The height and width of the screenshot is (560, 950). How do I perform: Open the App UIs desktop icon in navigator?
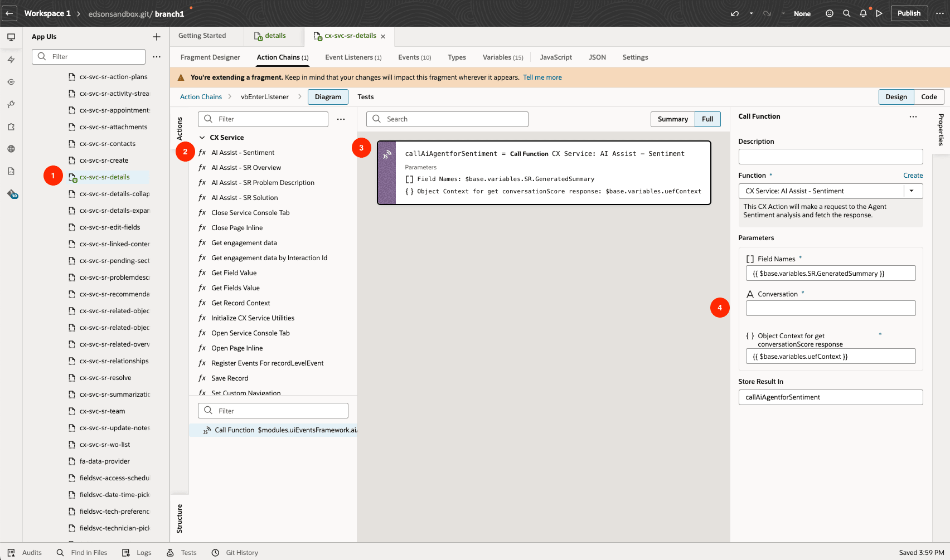click(x=11, y=37)
